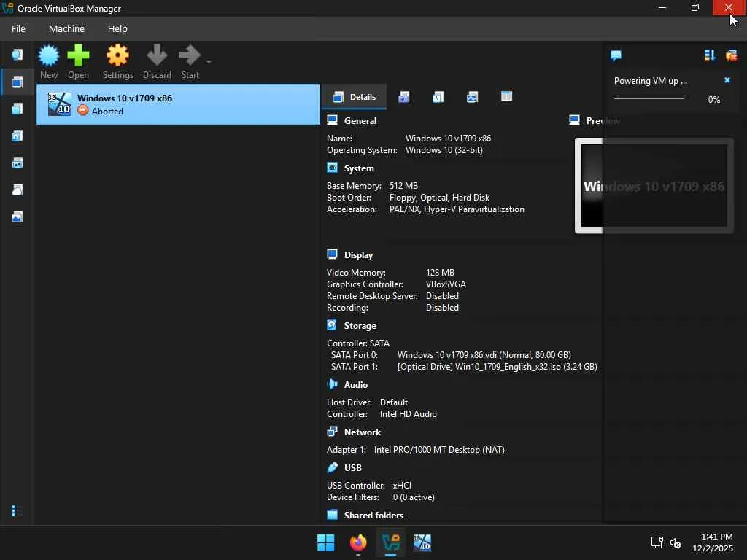This screenshot has height=560, width=747.
Task: Open the Extensions sidebar tool icon
Action: click(x=18, y=109)
